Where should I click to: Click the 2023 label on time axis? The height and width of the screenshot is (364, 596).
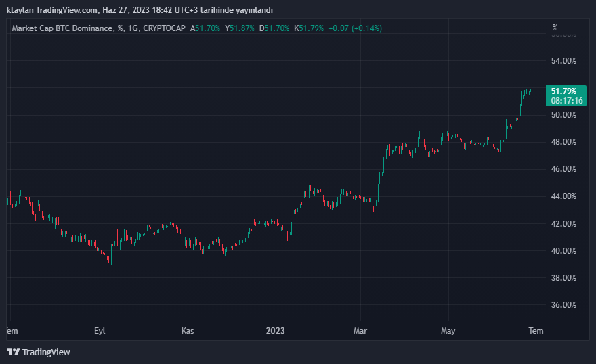pyautogui.click(x=276, y=331)
